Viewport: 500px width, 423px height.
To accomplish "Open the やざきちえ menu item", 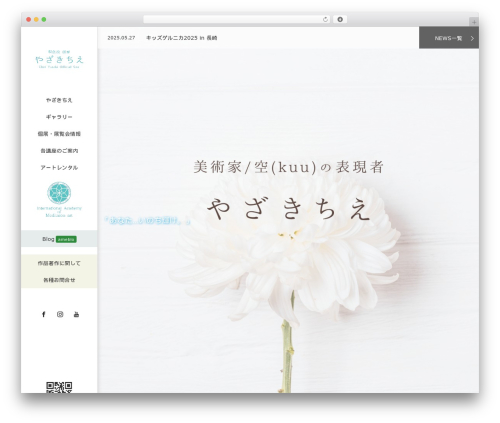I will tap(59, 100).
